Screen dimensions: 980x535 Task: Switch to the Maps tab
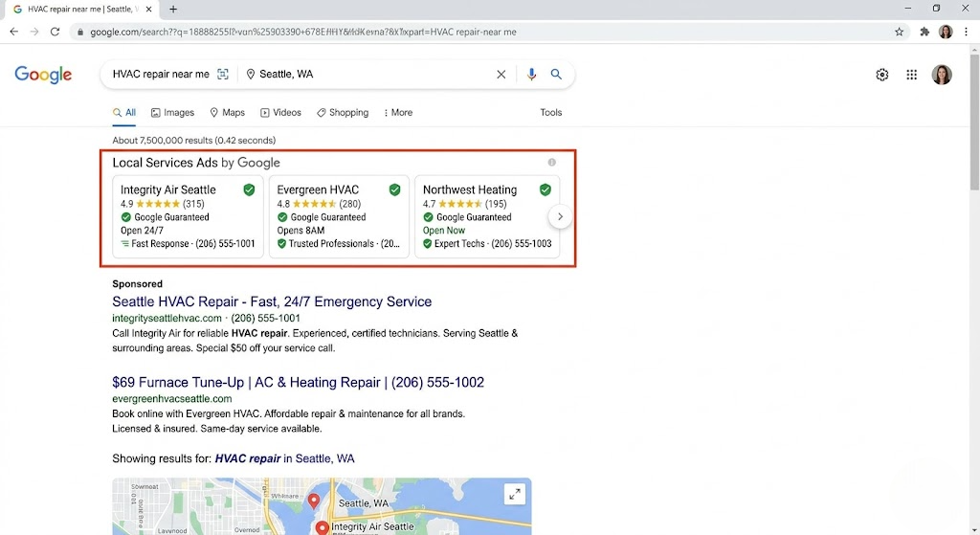point(228,113)
